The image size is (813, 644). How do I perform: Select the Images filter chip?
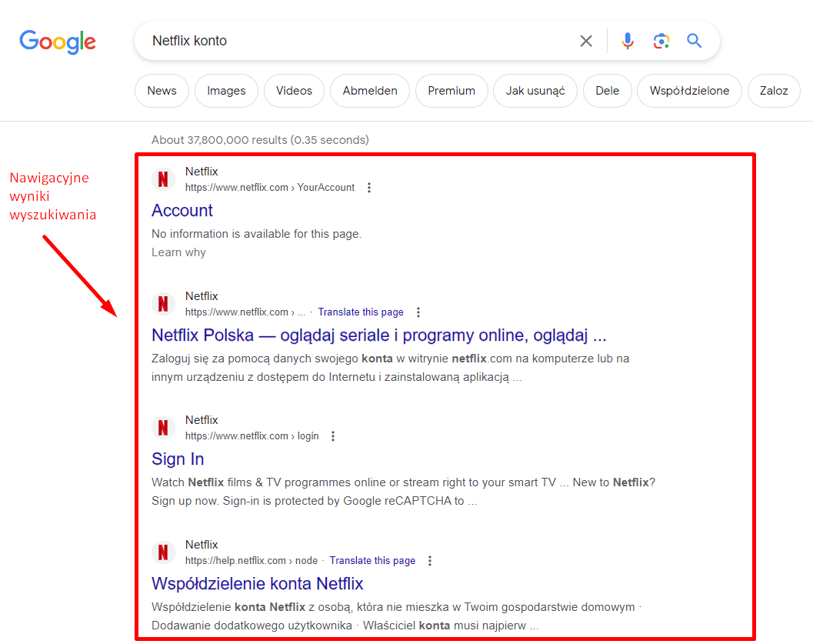click(x=226, y=91)
